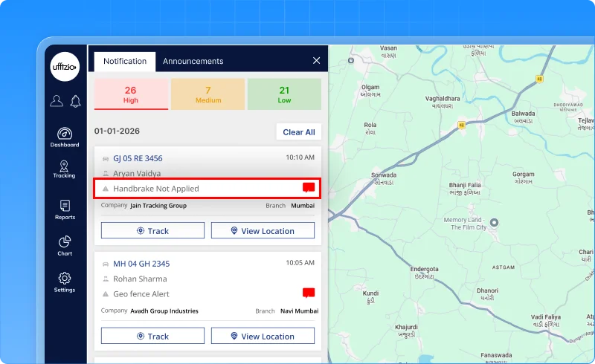Click the Rola label on the map
The height and width of the screenshot is (364, 595).
(370, 125)
